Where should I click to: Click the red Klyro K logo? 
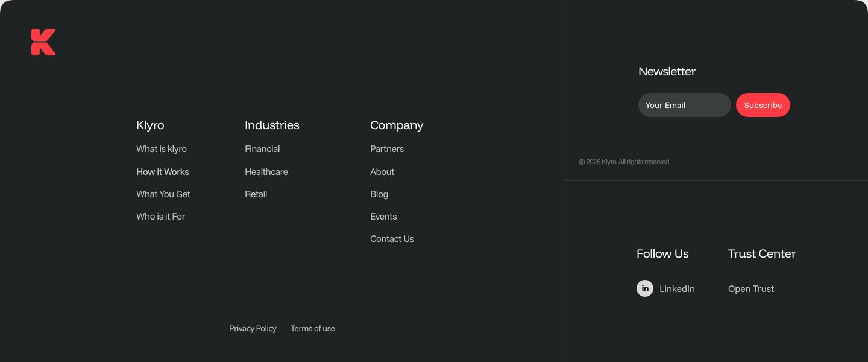pyautogui.click(x=43, y=42)
